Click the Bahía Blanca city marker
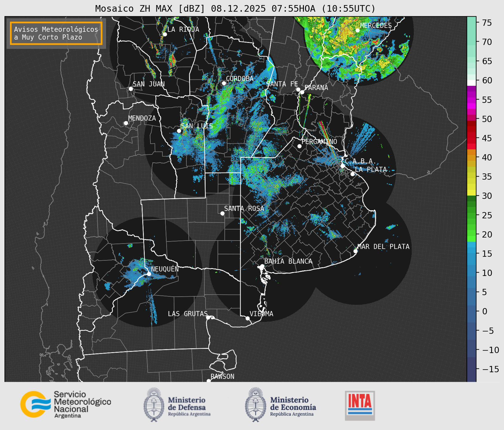This screenshot has height=430, width=504. click(262, 266)
